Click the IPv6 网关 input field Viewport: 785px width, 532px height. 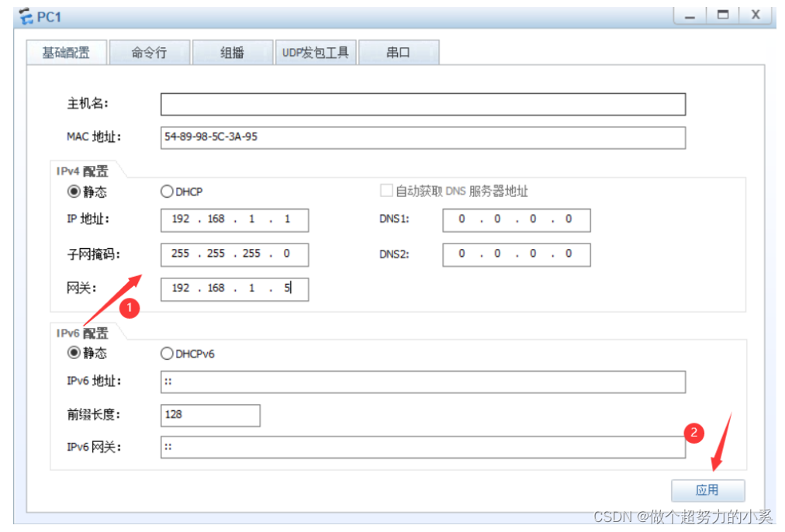click(x=423, y=447)
